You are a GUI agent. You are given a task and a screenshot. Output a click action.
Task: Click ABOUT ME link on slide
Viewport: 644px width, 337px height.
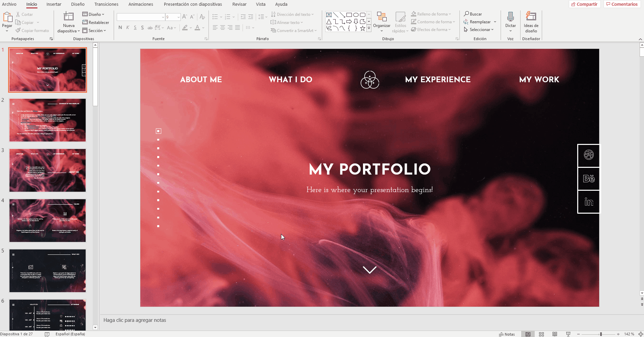tap(201, 80)
